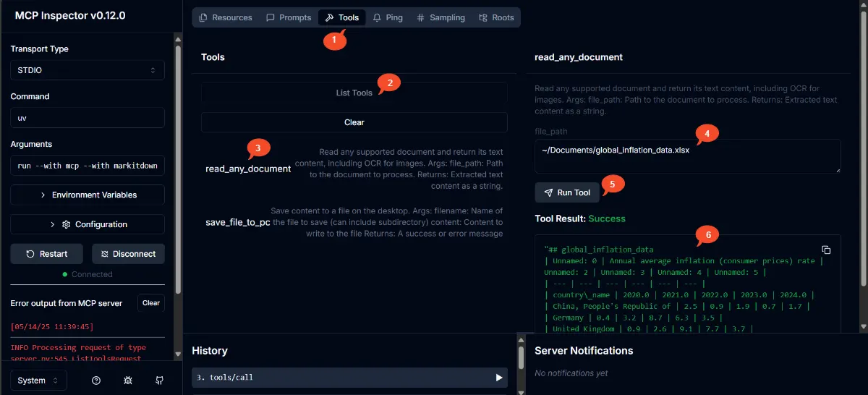Viewport: 868px width, 395px height.
Task: Click the Clear button under List Tools
Action: coord(354,122)
